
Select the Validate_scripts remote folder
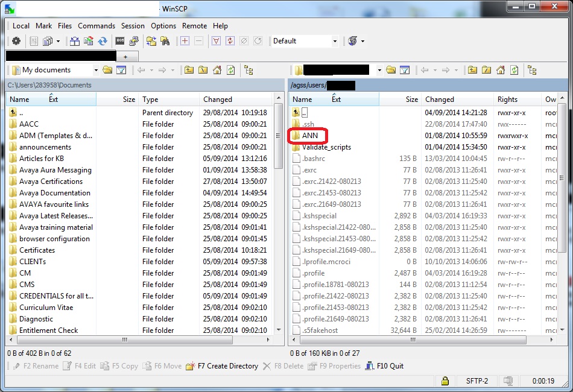click(326, 147)
